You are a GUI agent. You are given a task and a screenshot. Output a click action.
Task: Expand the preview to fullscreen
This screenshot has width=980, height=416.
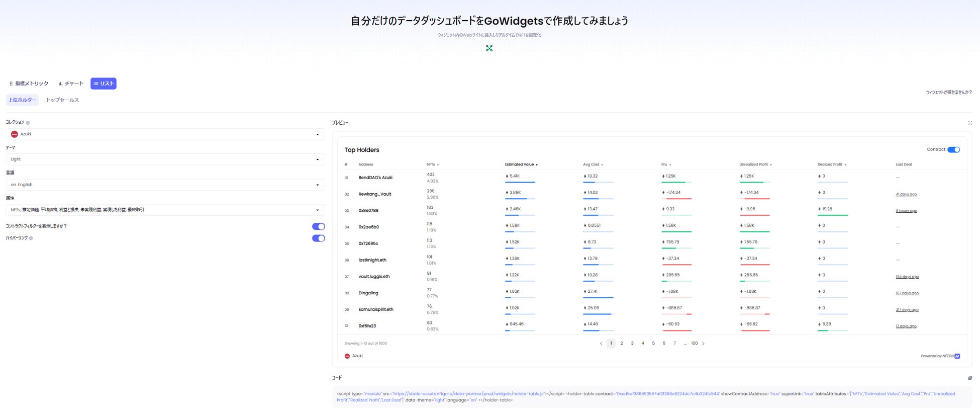[x=970, y=123]
